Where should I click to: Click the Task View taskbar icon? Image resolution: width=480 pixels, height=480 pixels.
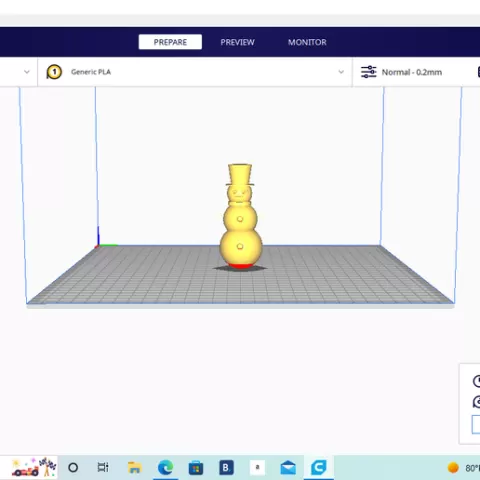pos(103,467)
